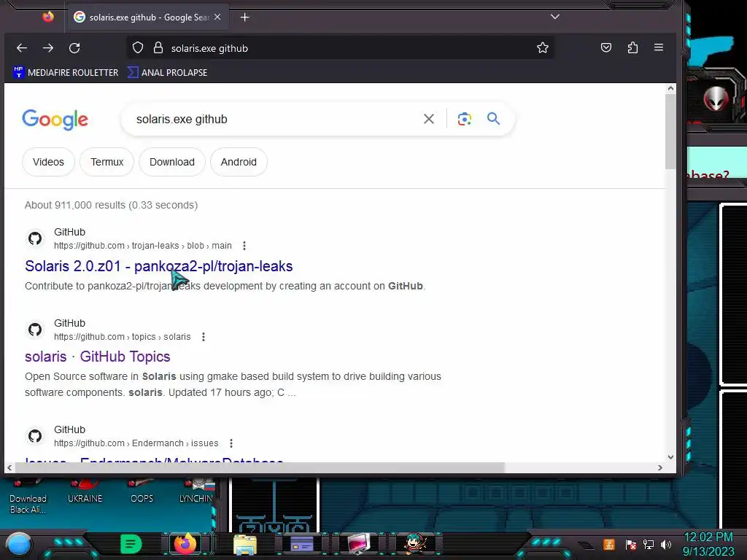
Task: Open the clock showing 12:02 PM
Action: point(708,544)
